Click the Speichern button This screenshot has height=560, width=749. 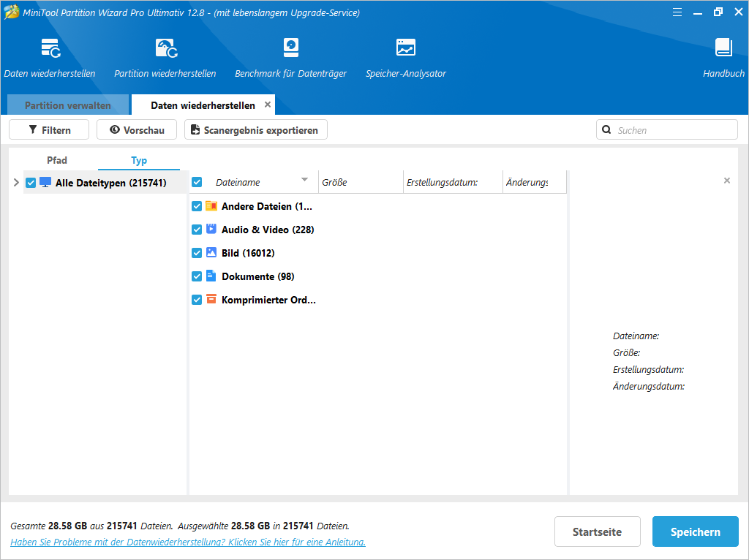(x=695, y=531)
